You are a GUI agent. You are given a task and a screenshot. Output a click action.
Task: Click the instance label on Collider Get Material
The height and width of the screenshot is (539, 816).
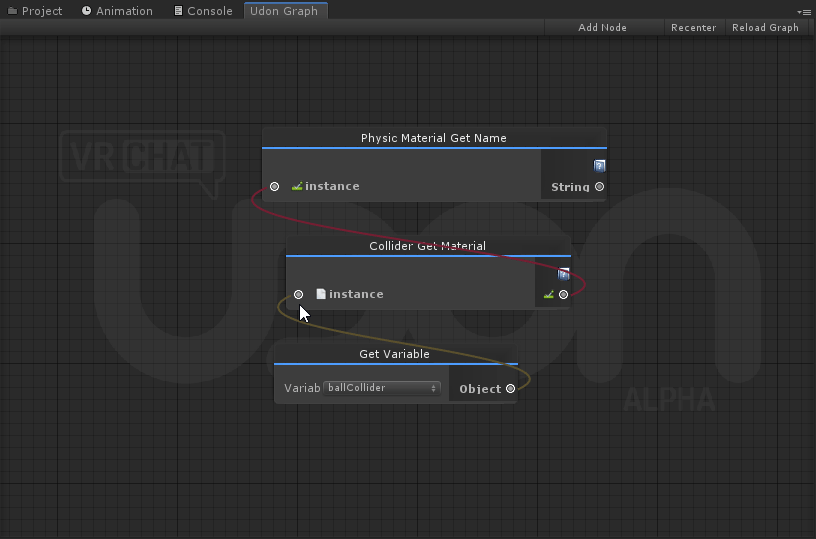[x=356, y=294]
